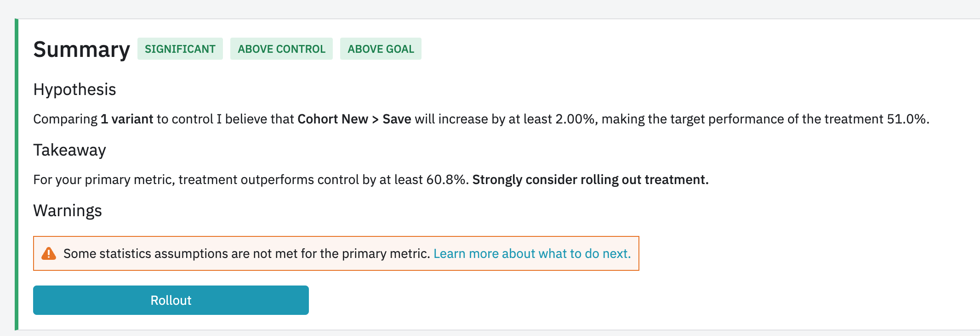Click the orange warning triangle icon
Viewport: 980px width, 336px height.
[49, 253]
